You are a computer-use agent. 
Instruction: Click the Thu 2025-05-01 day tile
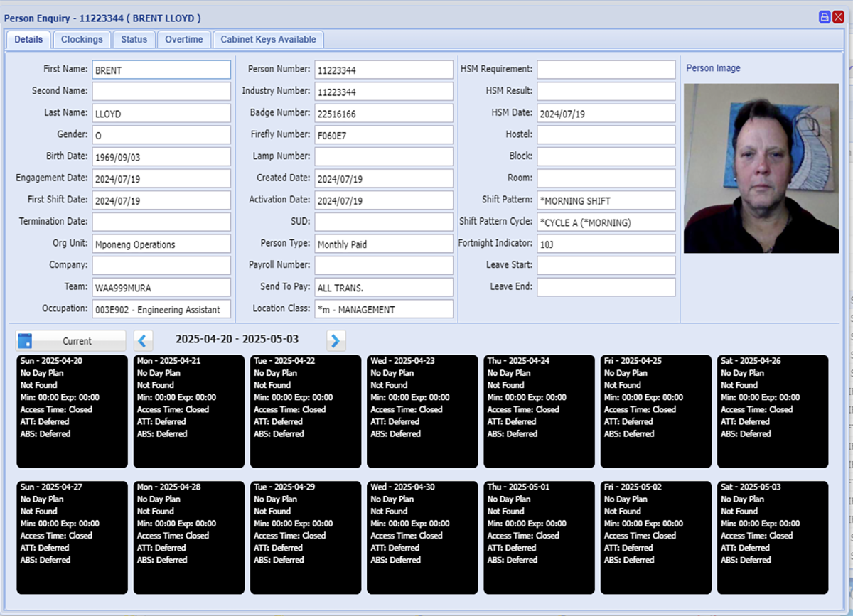coord(539,538)
